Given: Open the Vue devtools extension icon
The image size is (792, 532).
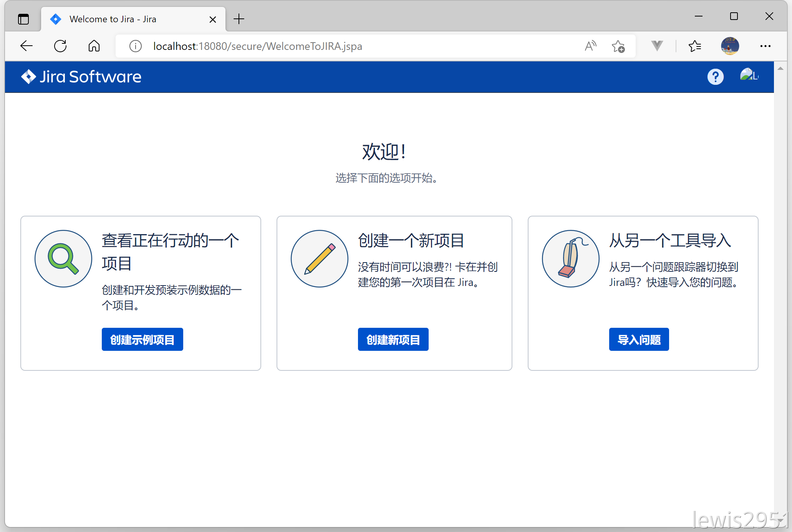Looking at the screenshot, I should [x=657, y=46].
